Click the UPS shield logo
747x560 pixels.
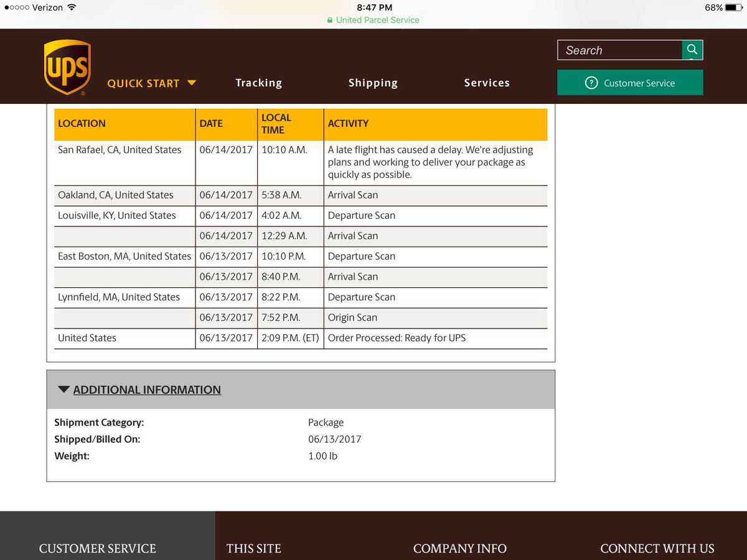tap(67, 67)
